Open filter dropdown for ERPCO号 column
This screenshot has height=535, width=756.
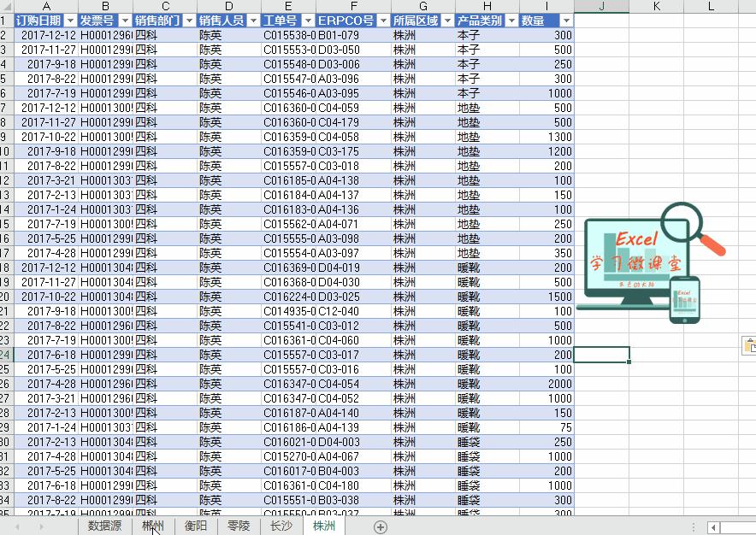[384, 21]
